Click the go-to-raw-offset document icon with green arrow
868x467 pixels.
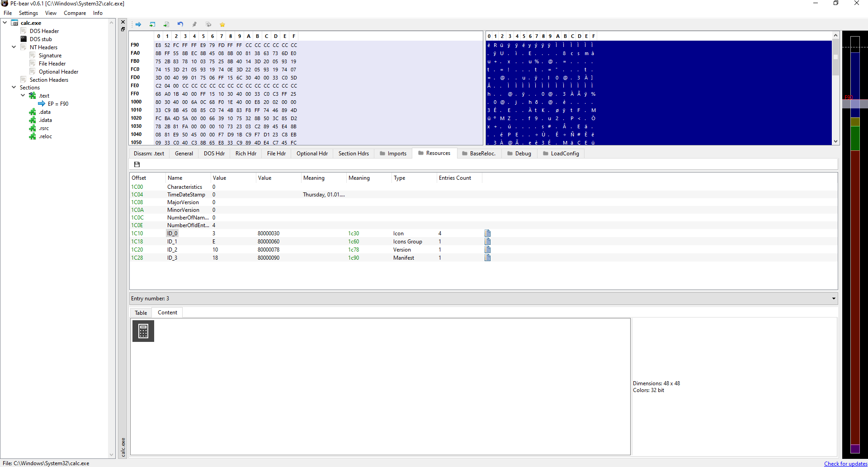click(166, 24)
